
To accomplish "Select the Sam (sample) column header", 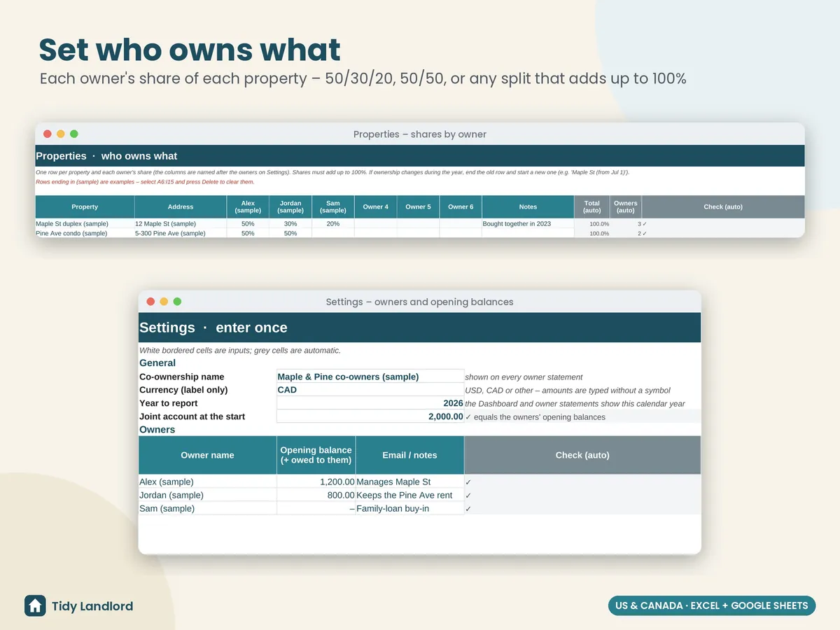I will pyautogui.click(x=333, y=206).
